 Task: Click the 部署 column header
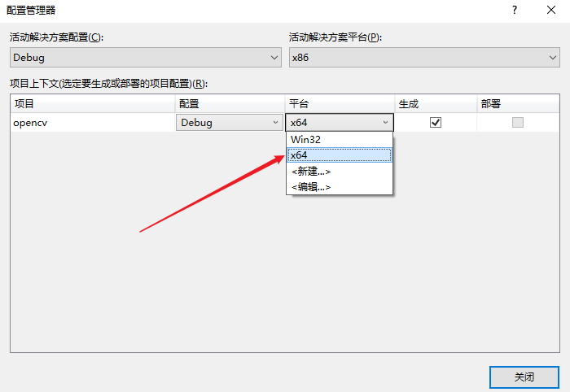(518, 104)
